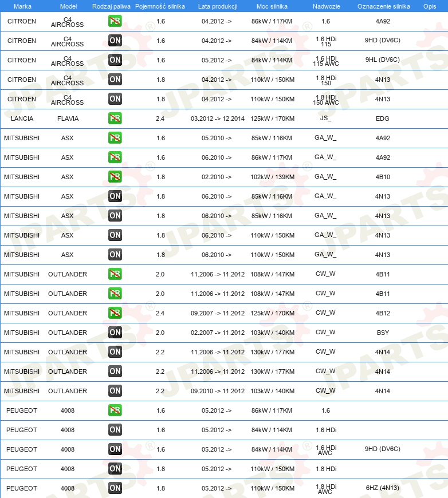448x498 pixels.
Task: Click the 09.2010 -> 11.2012 production years cell
Action: [x=218, y=391]
